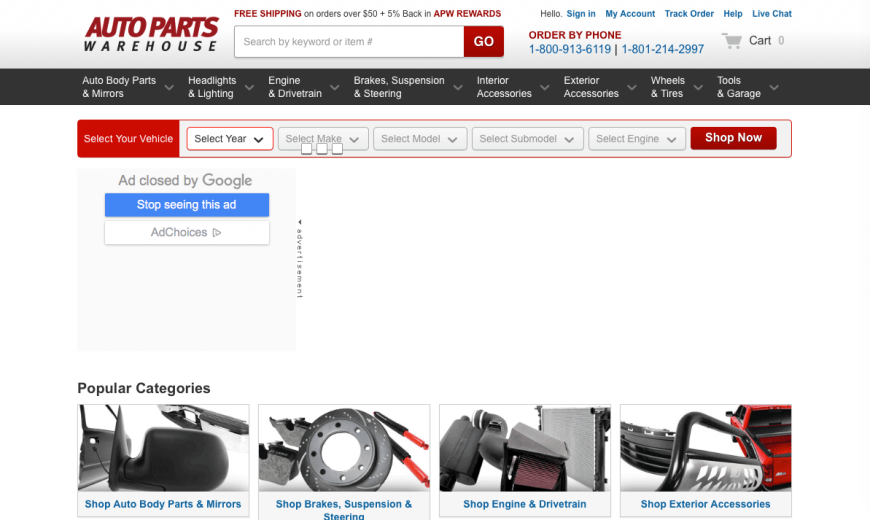Click the brake rotor category thumbnail
This screenshot has height=520, width=870.
pos(344,448)
